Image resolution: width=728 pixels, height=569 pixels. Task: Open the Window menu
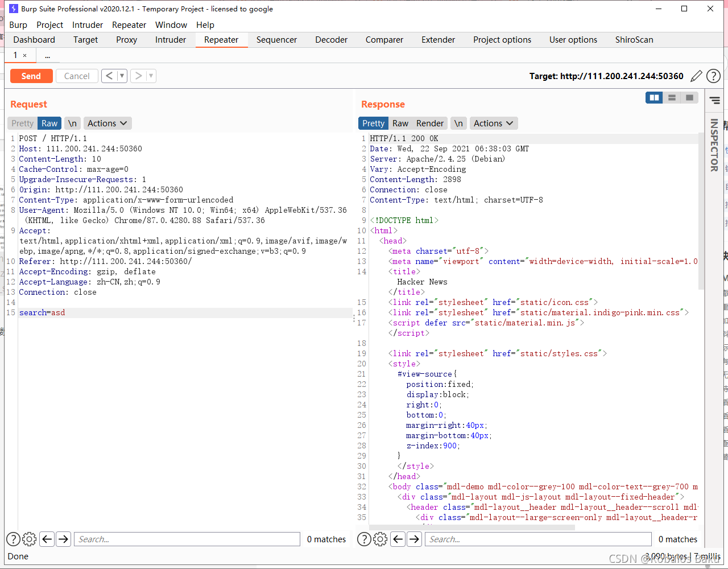(x=171, y=25)
